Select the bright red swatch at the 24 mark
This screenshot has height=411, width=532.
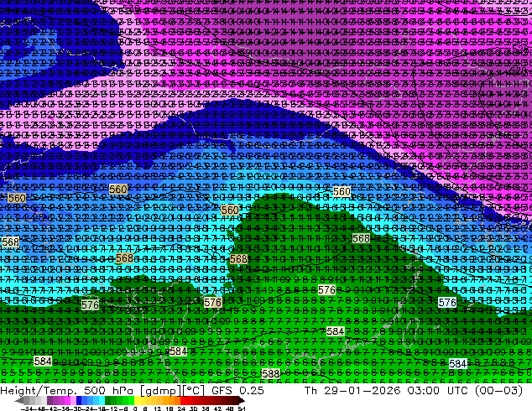(x=183, y=401)
